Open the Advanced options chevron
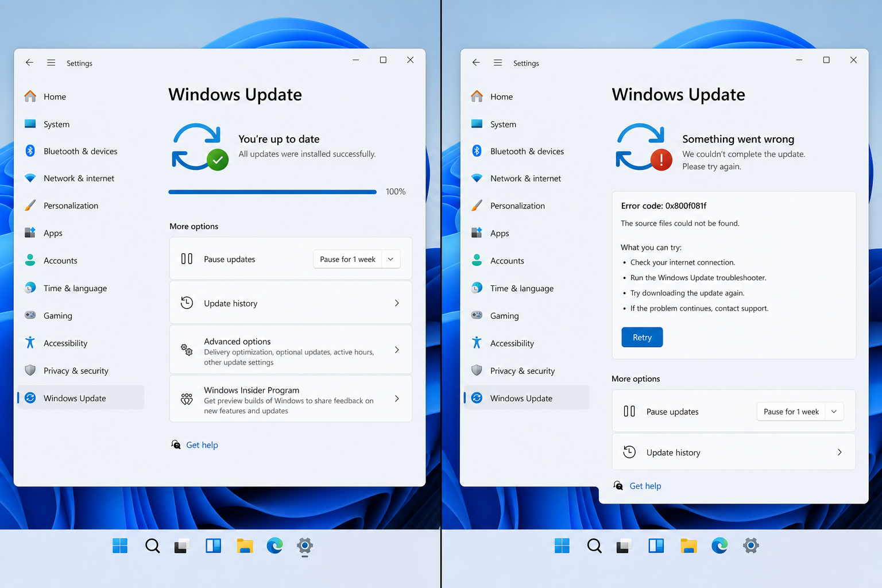 point(397,350)
